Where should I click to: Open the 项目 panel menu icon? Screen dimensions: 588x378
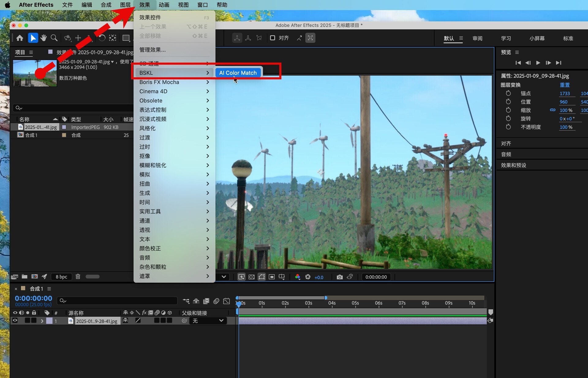click(x=31, y=52)
